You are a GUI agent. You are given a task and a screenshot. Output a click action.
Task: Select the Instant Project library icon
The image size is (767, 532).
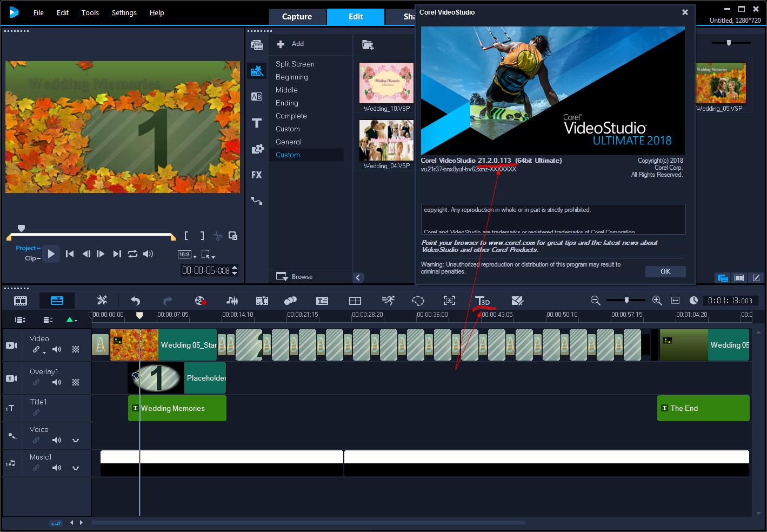pos(257,71)
